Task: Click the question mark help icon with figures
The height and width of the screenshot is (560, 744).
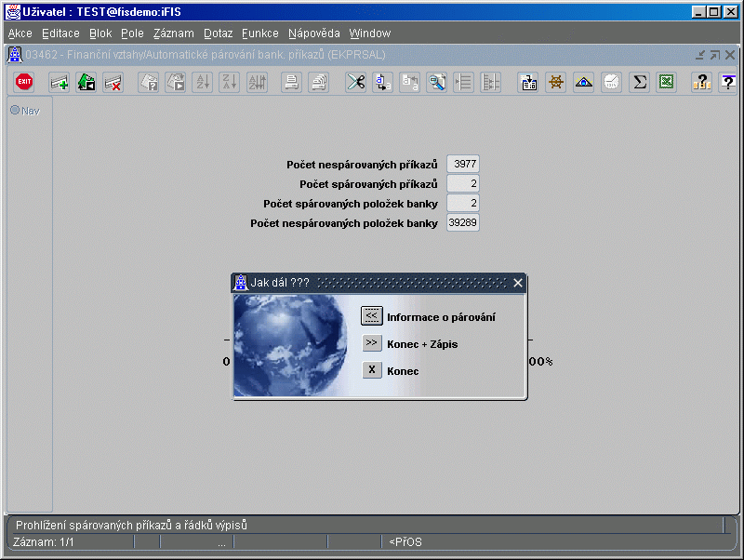Action: pos(701,82)
